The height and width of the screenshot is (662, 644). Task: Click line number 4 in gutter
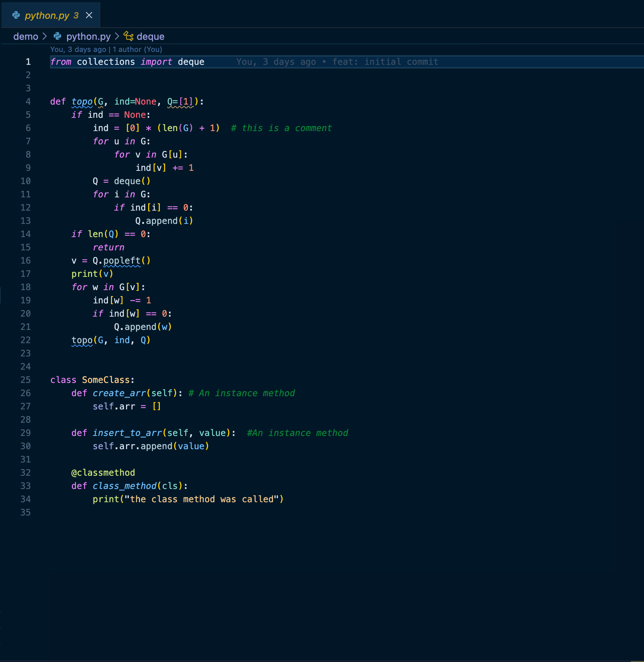pos(28,102)
